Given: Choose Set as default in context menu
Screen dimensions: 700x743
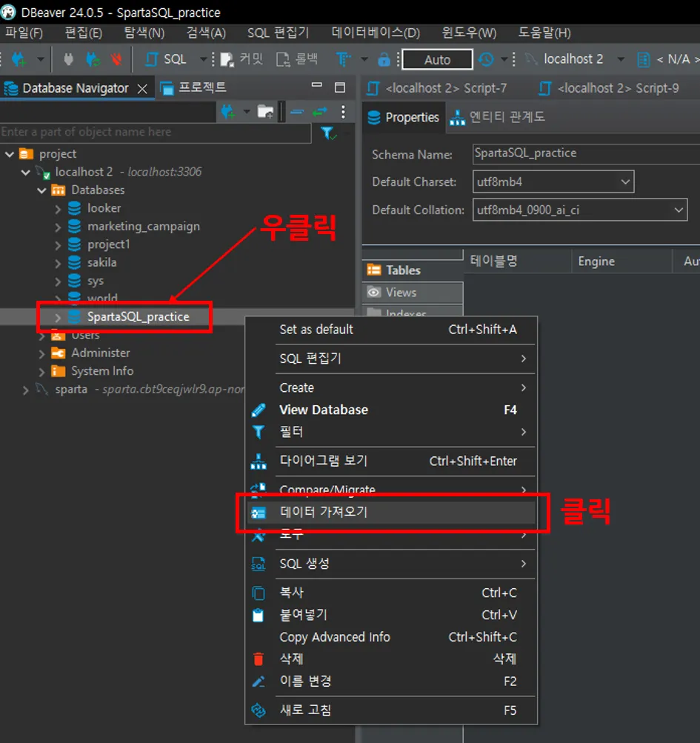Looking at the screenshot, I should click(391, 330).
